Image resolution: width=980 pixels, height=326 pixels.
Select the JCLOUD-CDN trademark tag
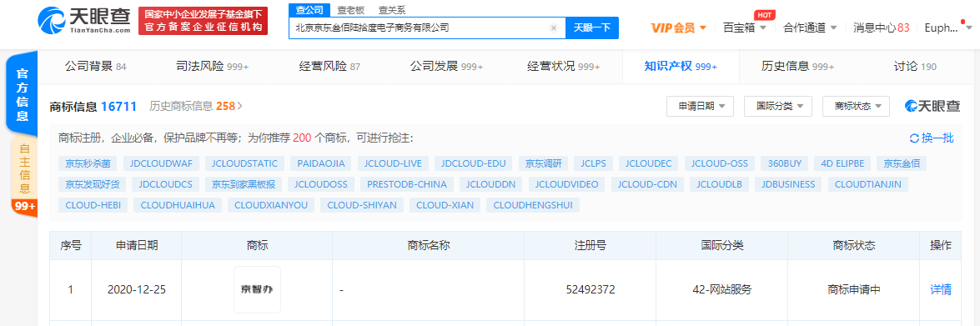[x=647, y=184]
